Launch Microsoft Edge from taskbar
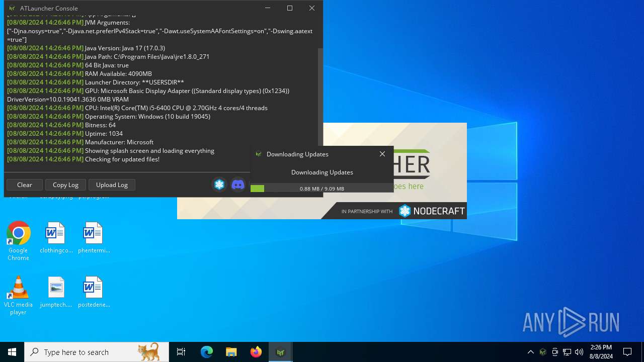Image resolution: width=644 pixels, height=362 pixels. tap(207, 352)
